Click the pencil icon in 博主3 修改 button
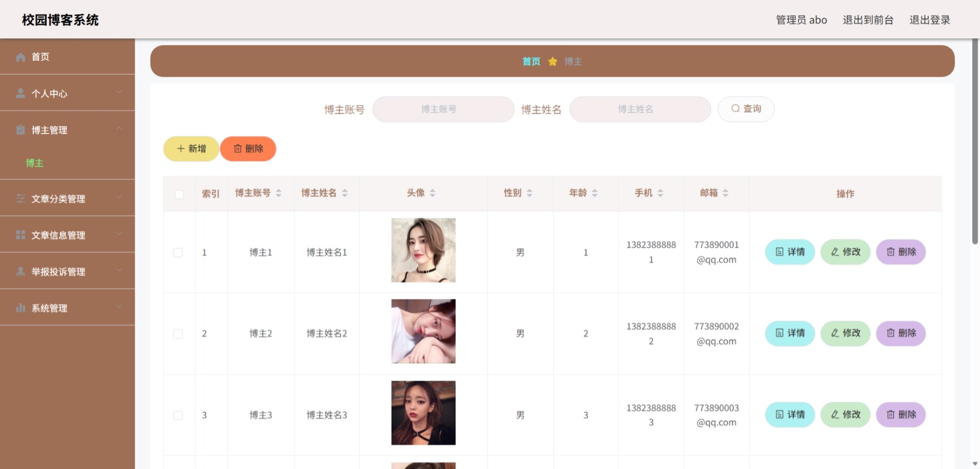 click(835, 415)
